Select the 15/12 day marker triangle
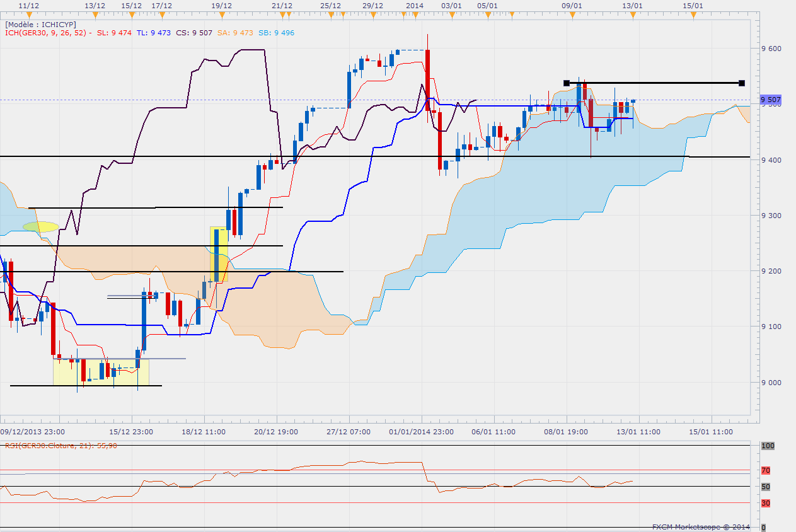The image size is (796, 532). pyautogui.click(x=131, y=14)
